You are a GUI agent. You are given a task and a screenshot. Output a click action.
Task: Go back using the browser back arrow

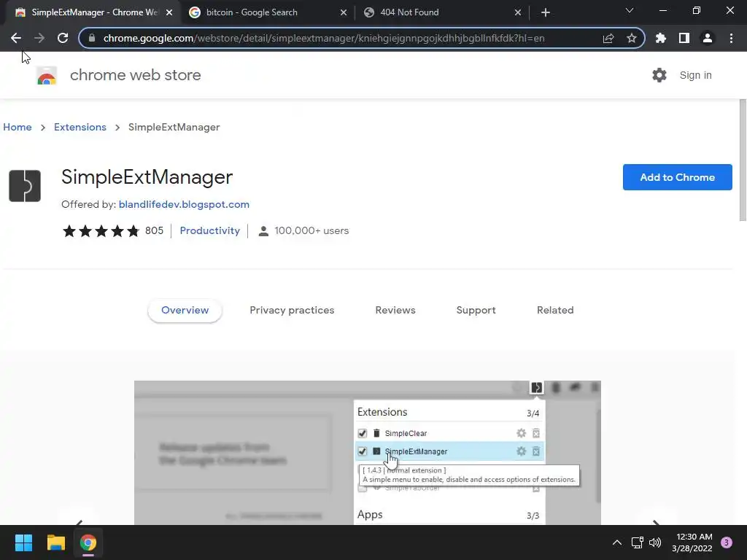pos(16,38)
